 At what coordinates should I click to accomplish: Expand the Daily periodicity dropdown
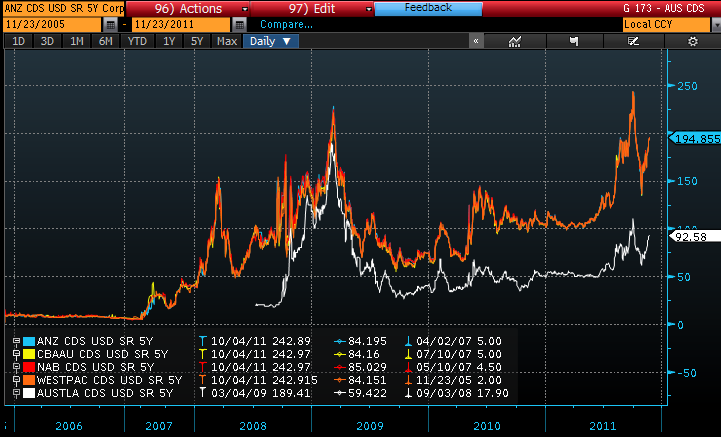pyautogui.click(x=270, y=41)
